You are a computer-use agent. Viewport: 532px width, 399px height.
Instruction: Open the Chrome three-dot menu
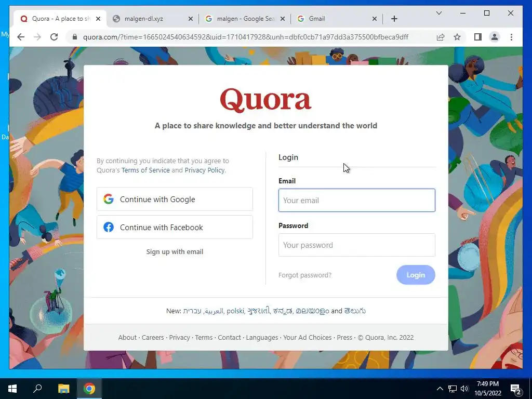pos(511,37)
